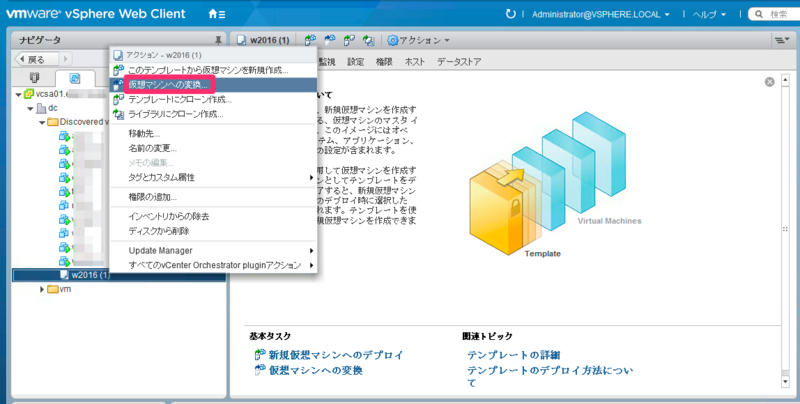800x404 pixels.
Task: Click the scrollbar up arrow in content panel
Action: click(785, 80)
